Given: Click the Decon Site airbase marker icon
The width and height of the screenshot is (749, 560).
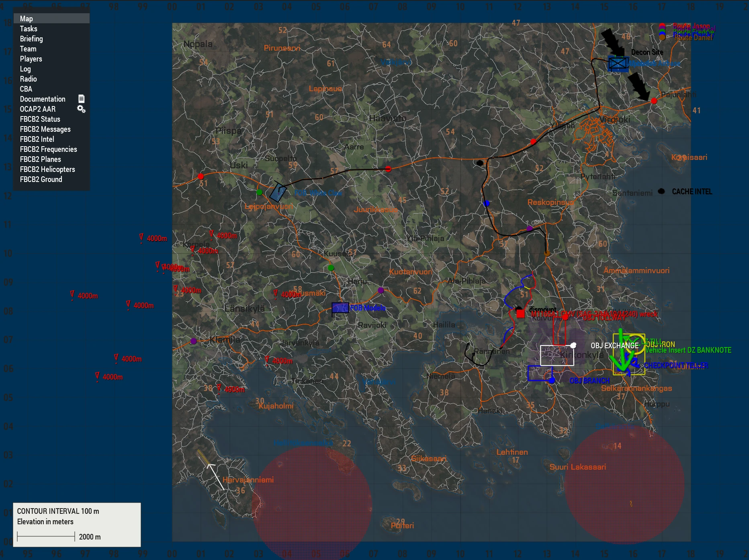Looking at the screenshot, I should 618,63.
